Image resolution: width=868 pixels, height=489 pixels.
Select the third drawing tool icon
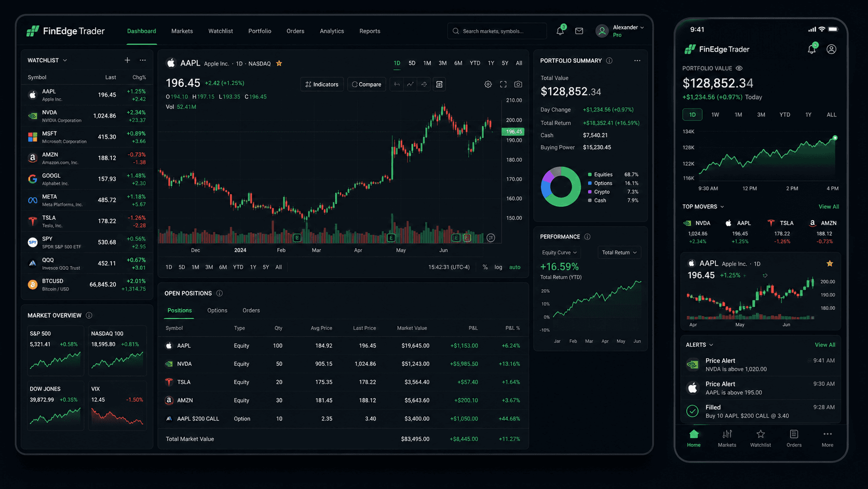coord(424,84)
